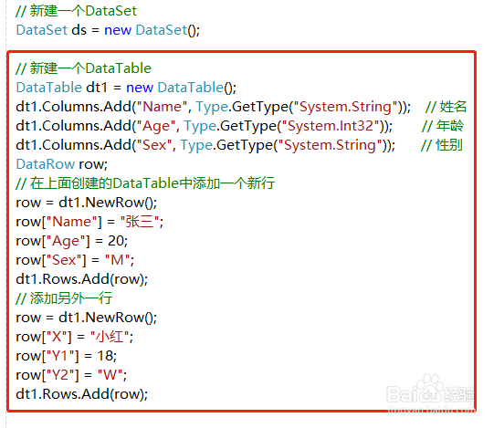Click the line "DataSet ds = new DataSet();"
The image size is (504, 428).
pos(108,30)
